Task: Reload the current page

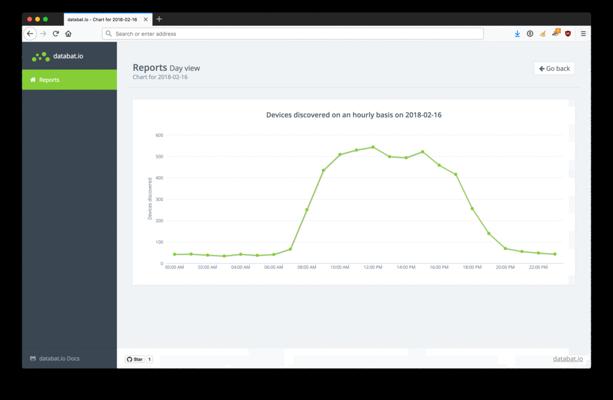Action: tap(56, 34)
